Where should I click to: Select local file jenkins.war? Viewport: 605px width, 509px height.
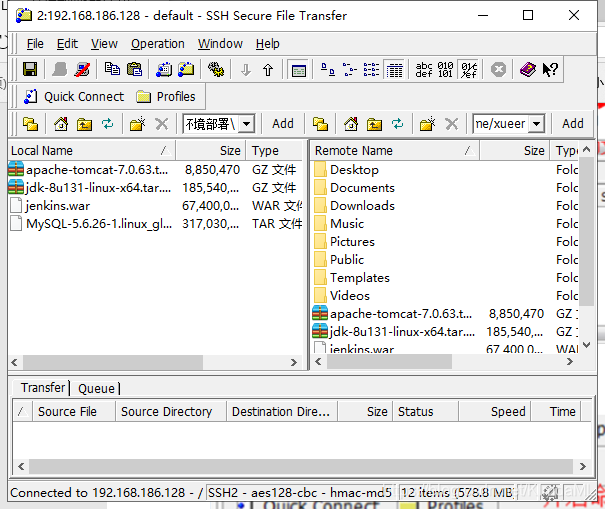coord(57,206)
